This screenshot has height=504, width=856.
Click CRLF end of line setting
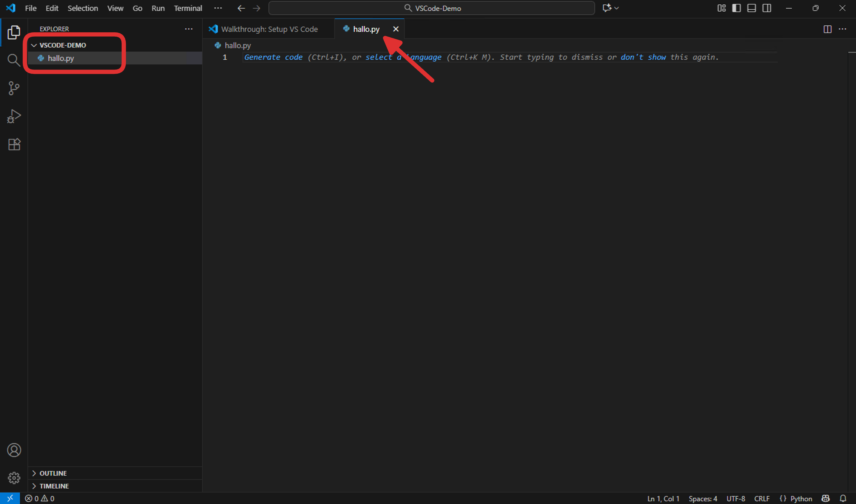[762, 498]
